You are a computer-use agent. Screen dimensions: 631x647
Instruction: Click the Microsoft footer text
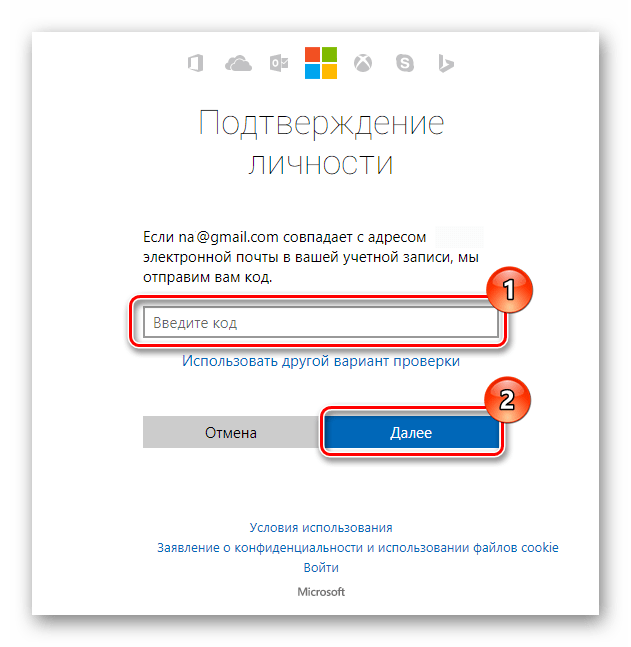tap(321, 592)
